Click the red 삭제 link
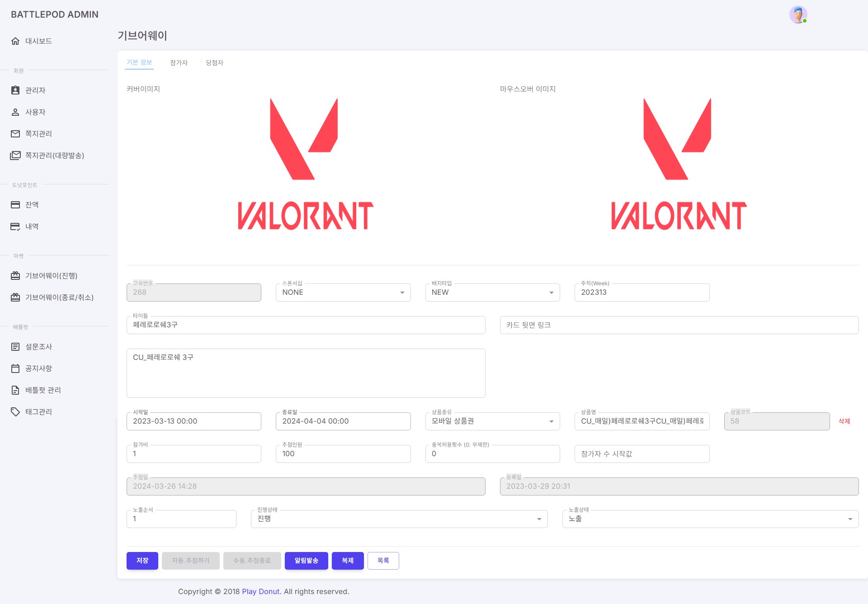 click(844, 421)
